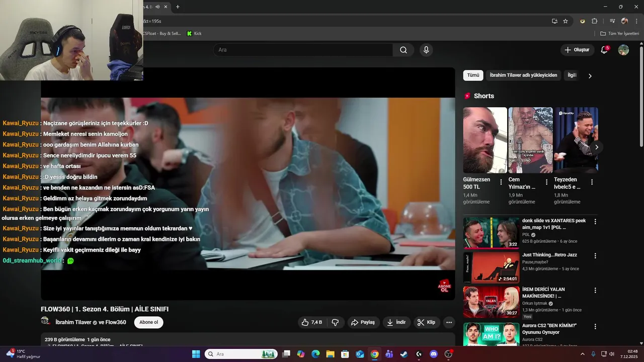Open Gülmezsen 500 TL short thumbnail
Viewport: 644px width, 362px height.
pos(485,140)
